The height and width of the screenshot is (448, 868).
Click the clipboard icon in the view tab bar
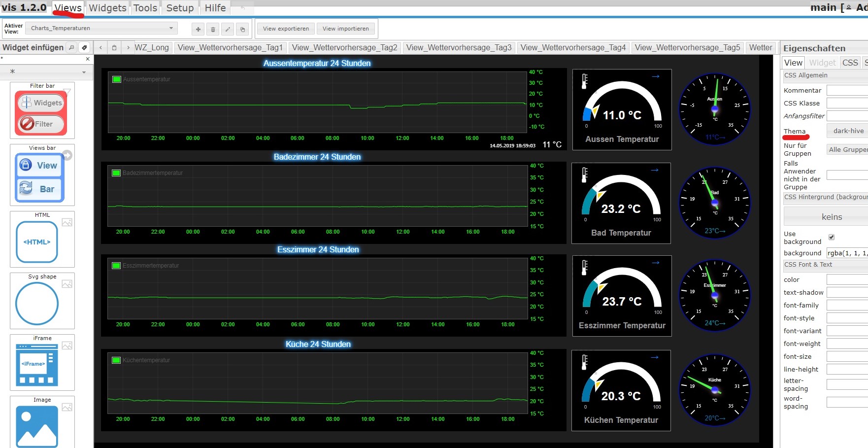click(114, 48)
